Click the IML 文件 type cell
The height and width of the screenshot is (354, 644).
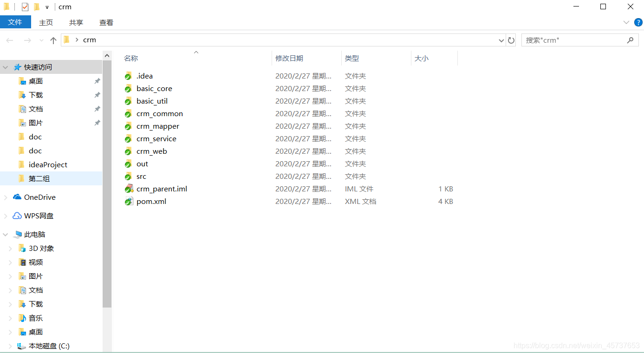click(x=359, y=189)
